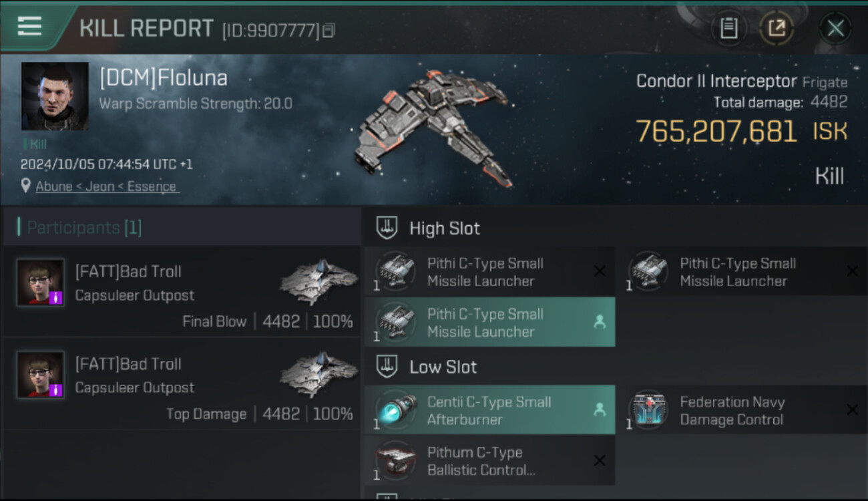Image resolution: width=868 pixels, height=501 pixels.
Task: Open Bad Troll's Final Blow portrait
Action: tap(41, 283)
